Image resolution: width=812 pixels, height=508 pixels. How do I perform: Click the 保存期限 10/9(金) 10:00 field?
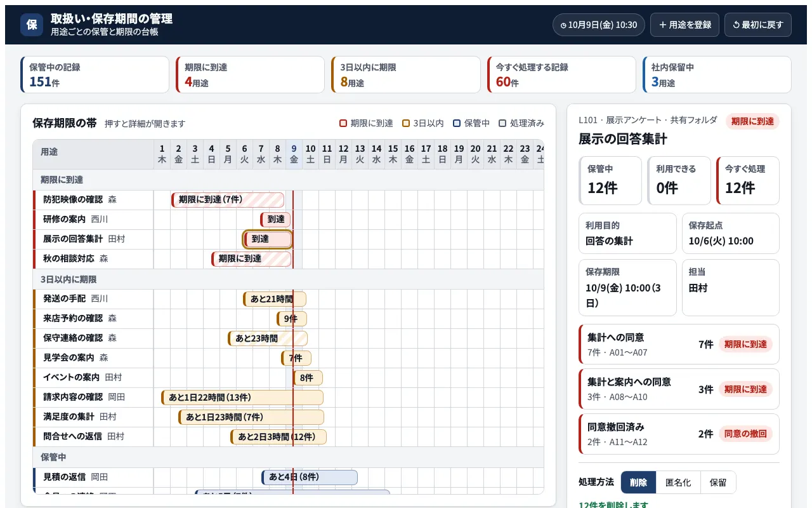[x=628, y=288]
